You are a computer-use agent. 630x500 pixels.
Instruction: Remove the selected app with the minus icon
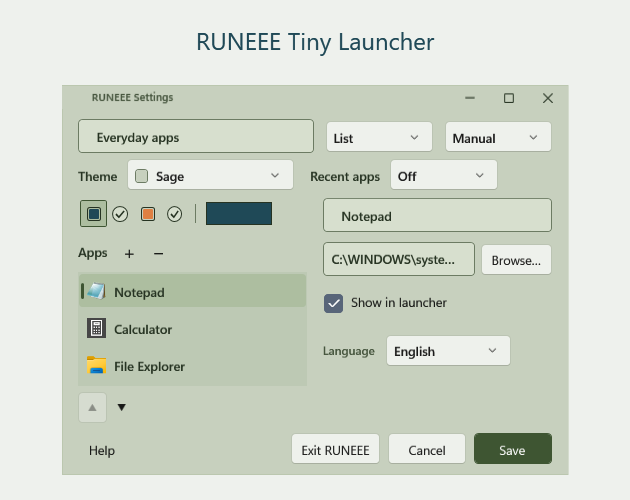[158, 254]
